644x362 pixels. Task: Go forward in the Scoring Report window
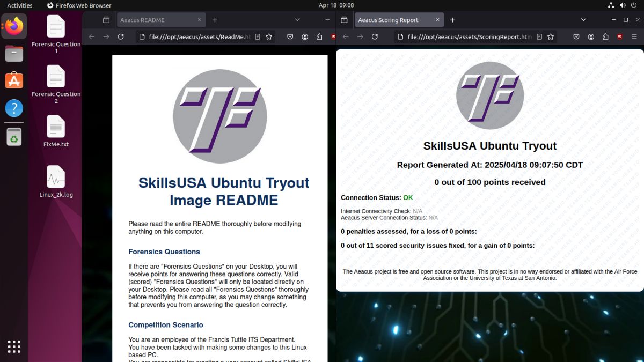pos(360,37)
